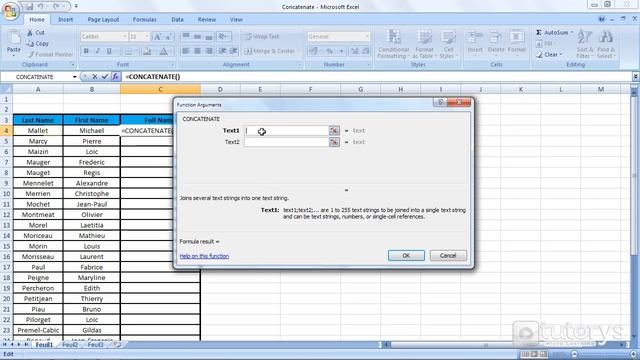
Task: Open Format as Table gallery
Action: (424, 44)
